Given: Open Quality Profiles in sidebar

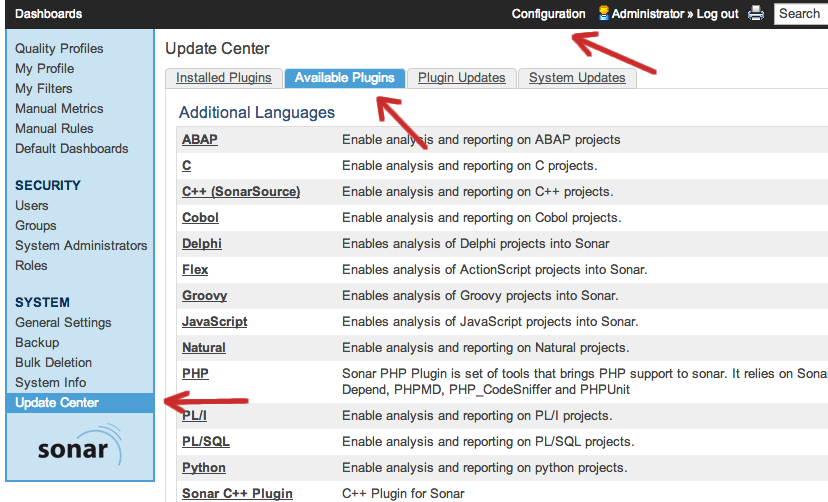Looking at the screenshot, I should (x=59, y=49).
